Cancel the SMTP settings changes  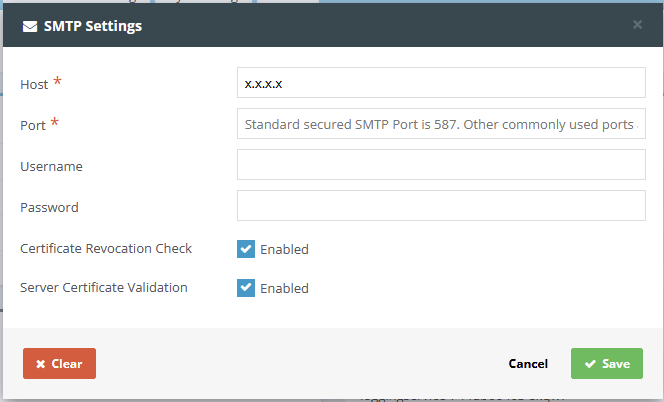pyautogui.click(x=528, y=364)
